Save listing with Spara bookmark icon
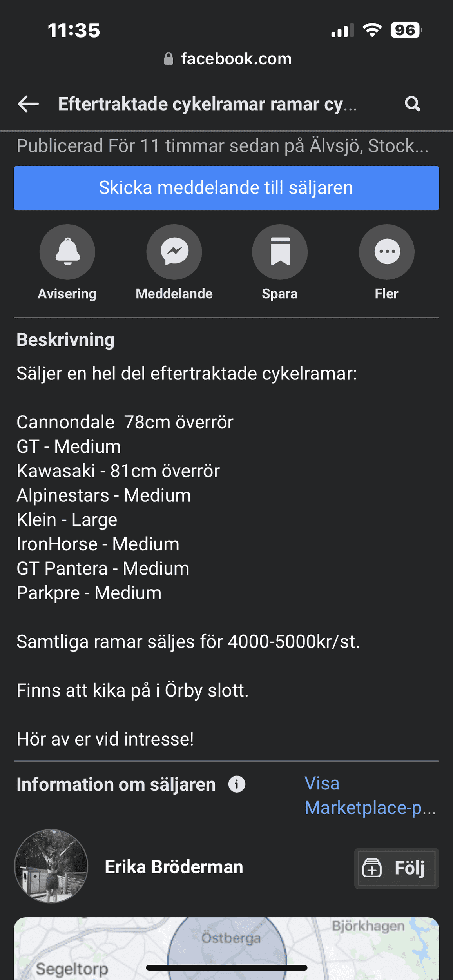The image size is (453, 980). (x=280, y=252)
